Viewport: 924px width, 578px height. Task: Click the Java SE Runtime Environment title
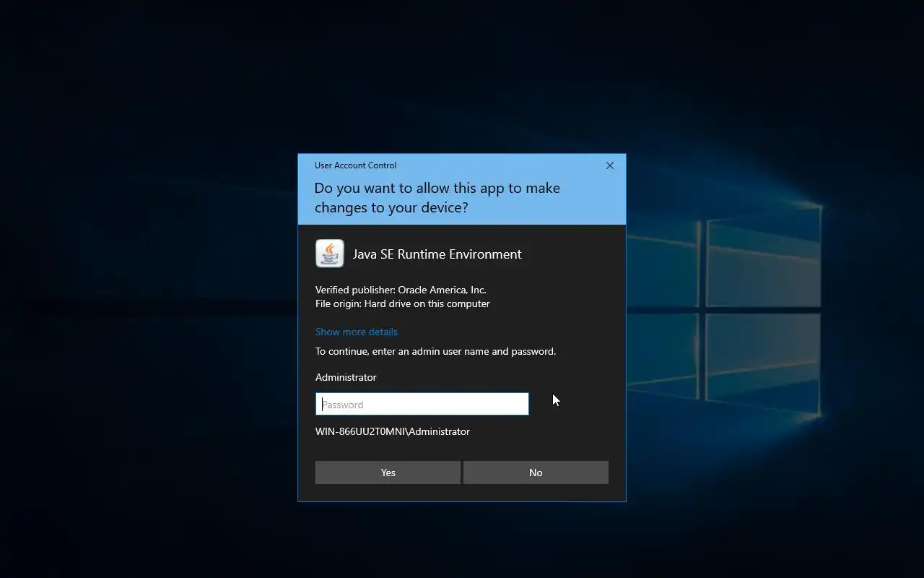pos(437,254)
